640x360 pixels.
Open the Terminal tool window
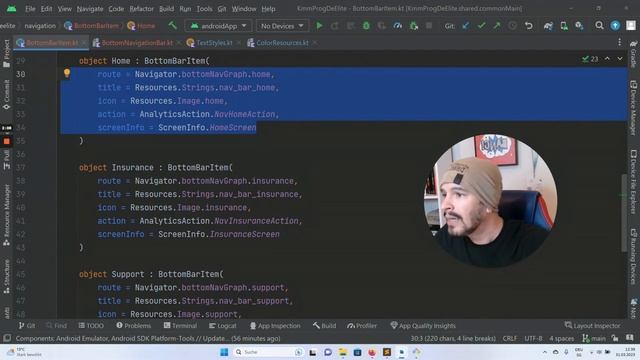[180, 325]
